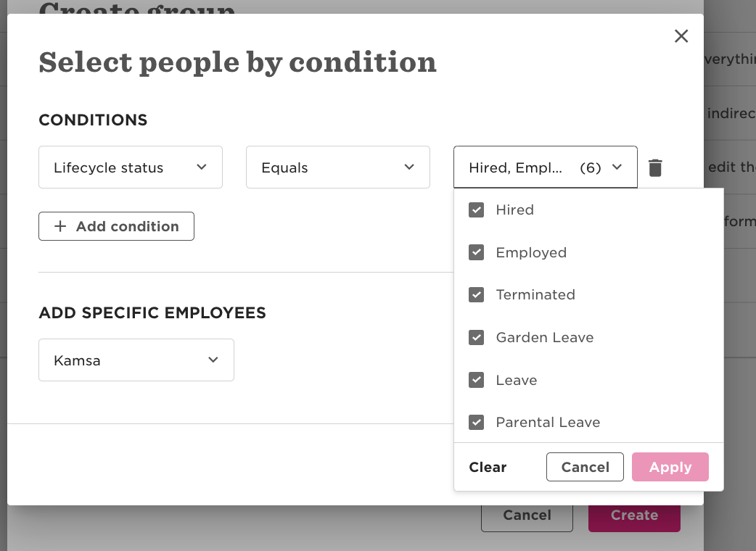Viewport: 756px width, 551px height.
Task: Expand the Equals operator dropdown
Action: (x=338, y=167)
